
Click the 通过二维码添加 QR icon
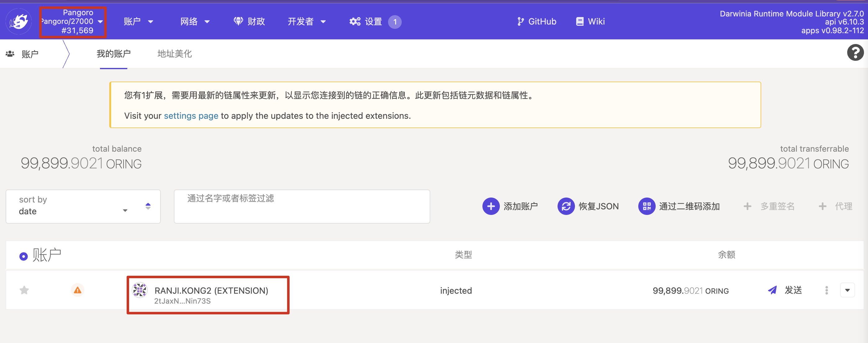point(647,206)
